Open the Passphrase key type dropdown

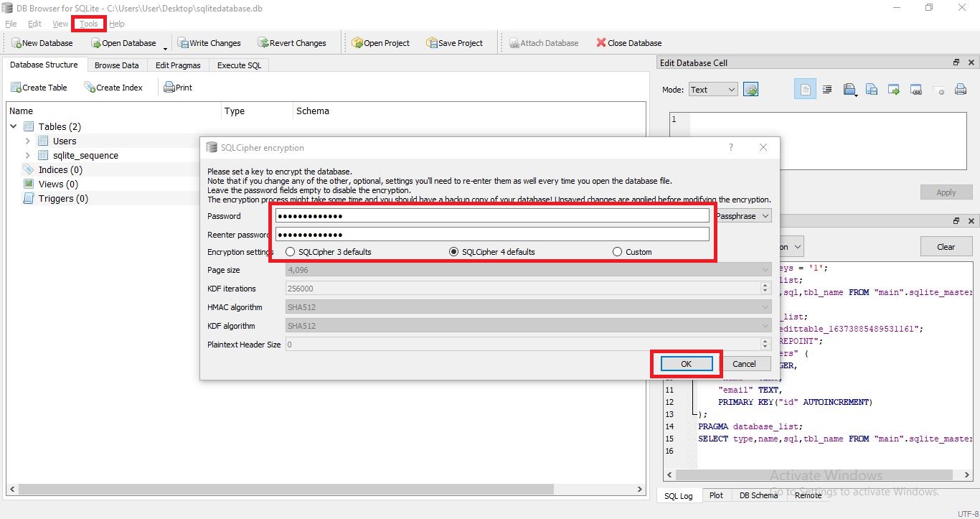click(743, 216)
